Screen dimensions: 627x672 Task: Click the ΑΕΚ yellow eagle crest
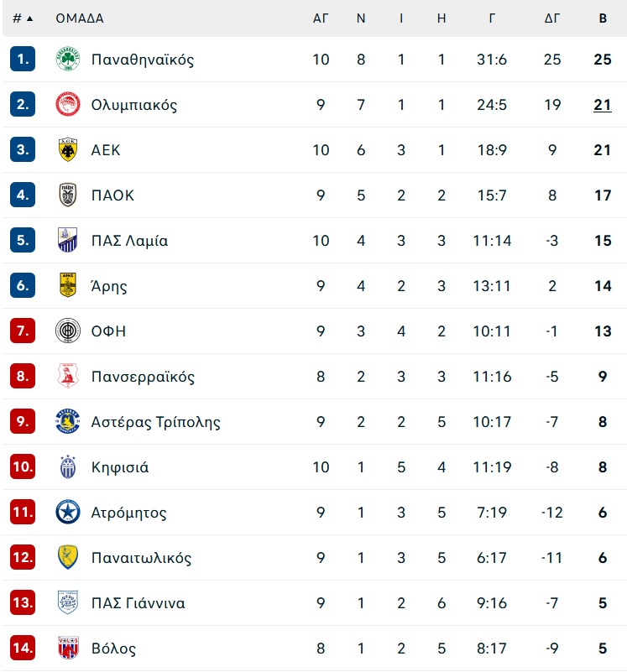[68, 149]
